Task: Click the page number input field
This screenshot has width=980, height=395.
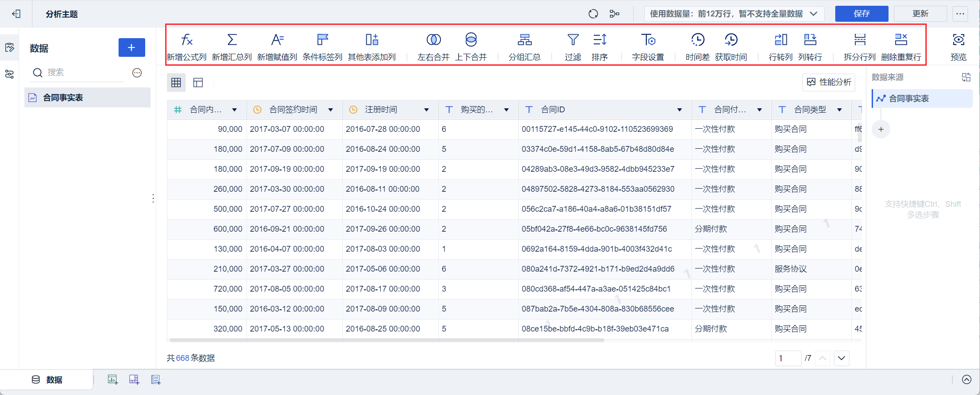Action: coord(788,358)
